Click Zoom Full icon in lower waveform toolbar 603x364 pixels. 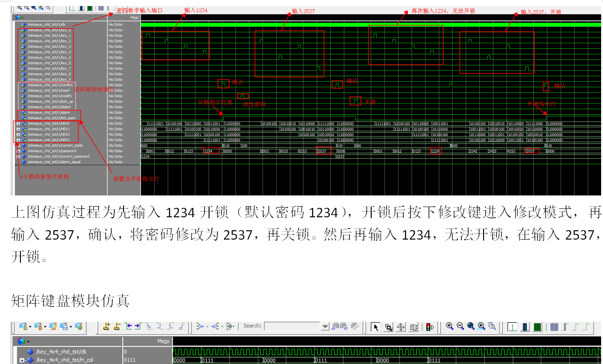point(471,326)
